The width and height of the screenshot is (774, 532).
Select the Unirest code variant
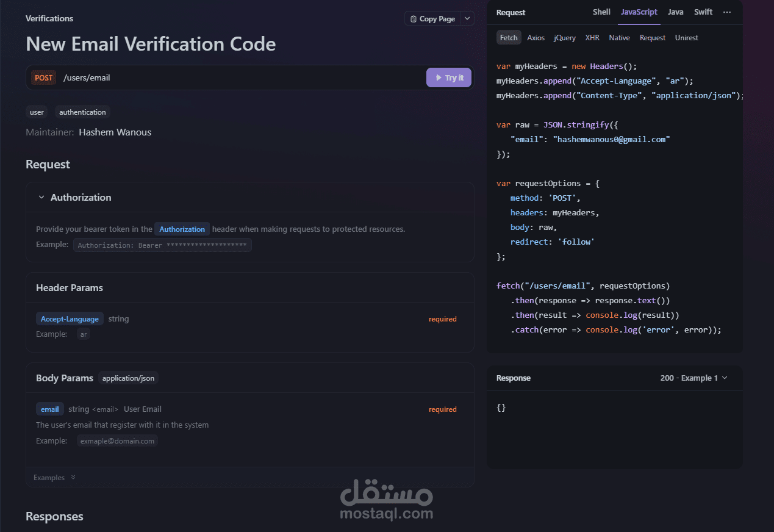click(686, 37)
